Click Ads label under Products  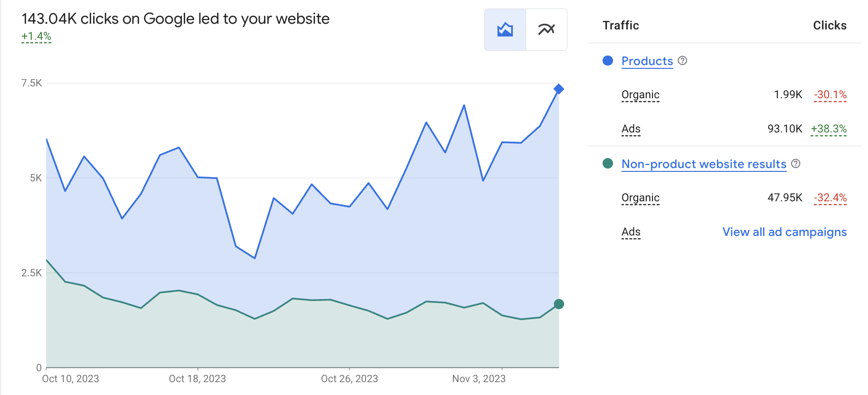point(631,129)
